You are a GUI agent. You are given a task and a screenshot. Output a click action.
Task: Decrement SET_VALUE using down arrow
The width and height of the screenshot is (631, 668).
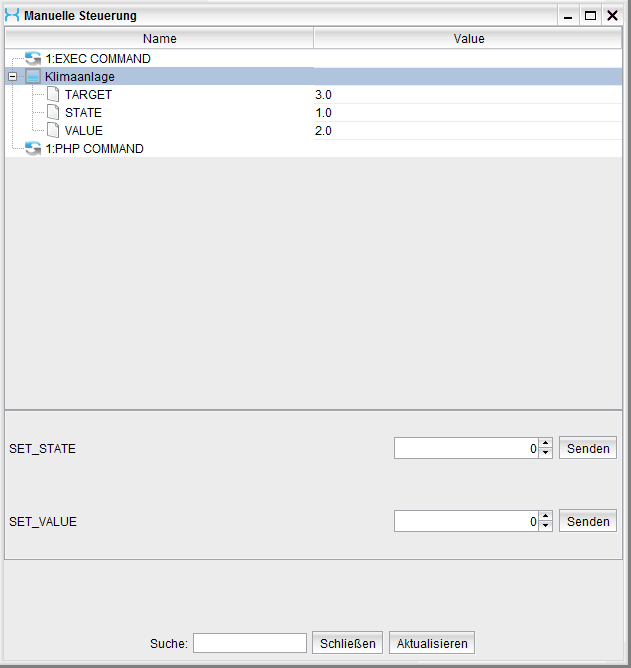[545, 526]
